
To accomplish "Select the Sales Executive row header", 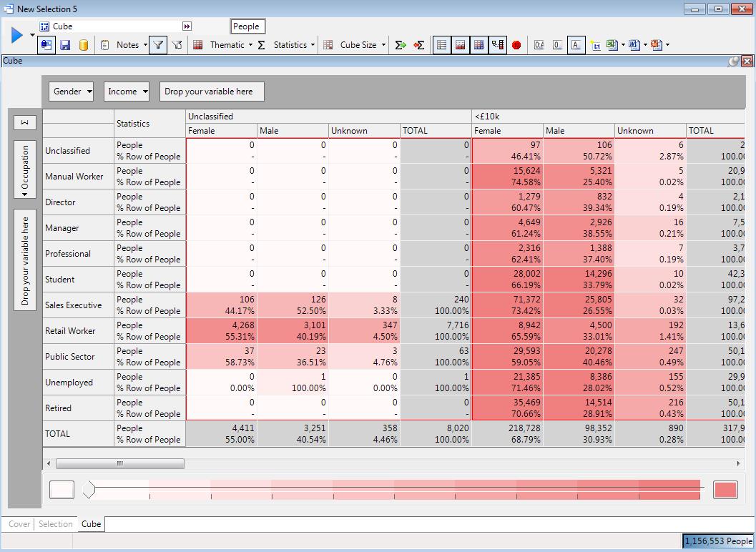I will point(78,305).
